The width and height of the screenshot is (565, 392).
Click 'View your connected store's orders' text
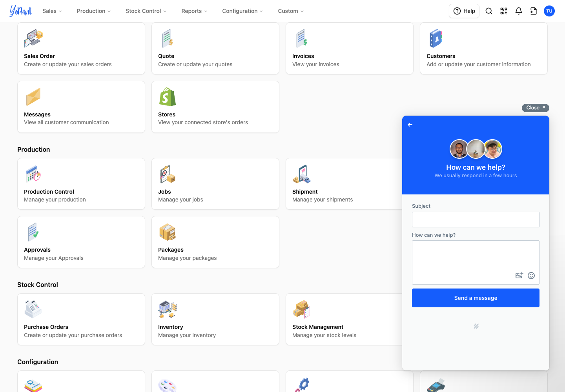click(x=203, y=122)
